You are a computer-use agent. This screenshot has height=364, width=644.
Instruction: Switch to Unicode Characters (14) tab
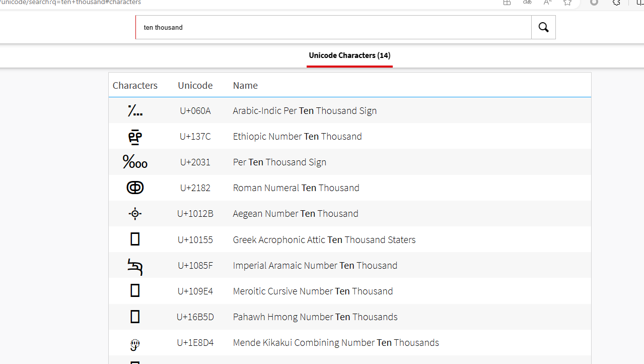[x=349, y=55]
